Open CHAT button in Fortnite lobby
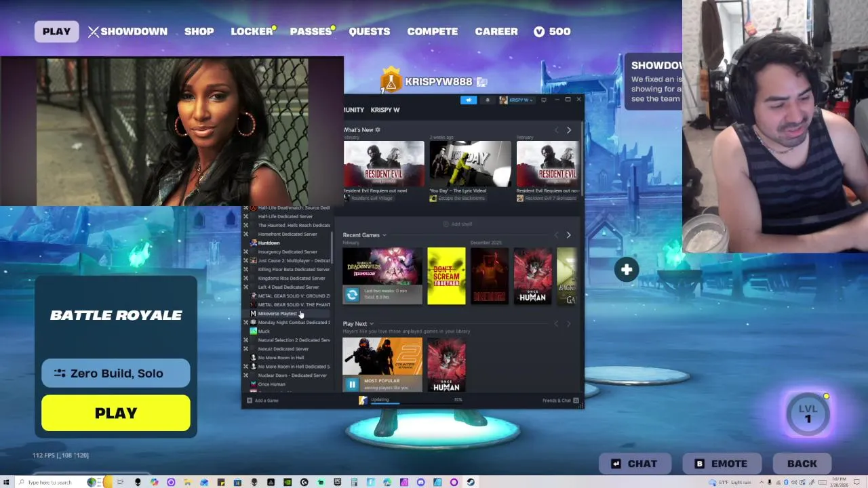 (634, 464)
